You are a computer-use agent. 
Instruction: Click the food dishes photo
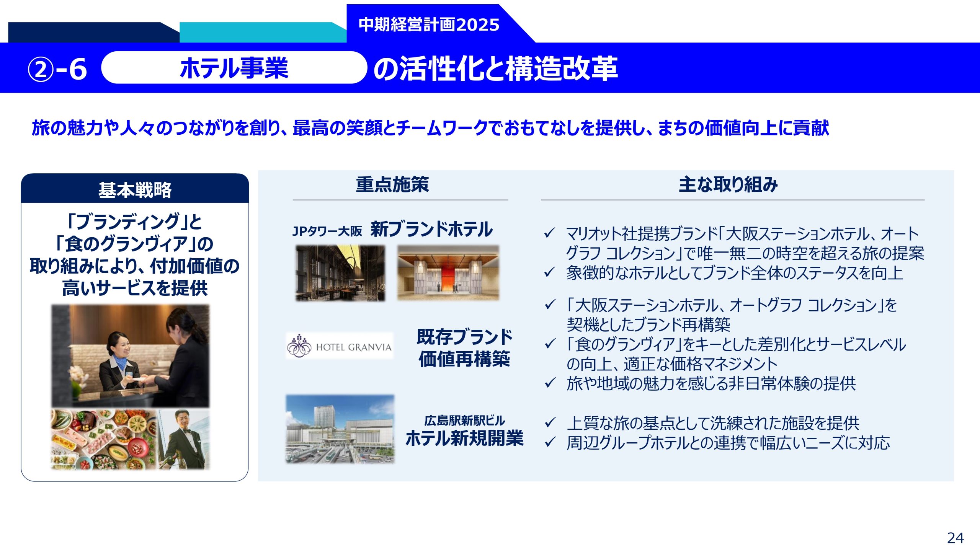104,439
